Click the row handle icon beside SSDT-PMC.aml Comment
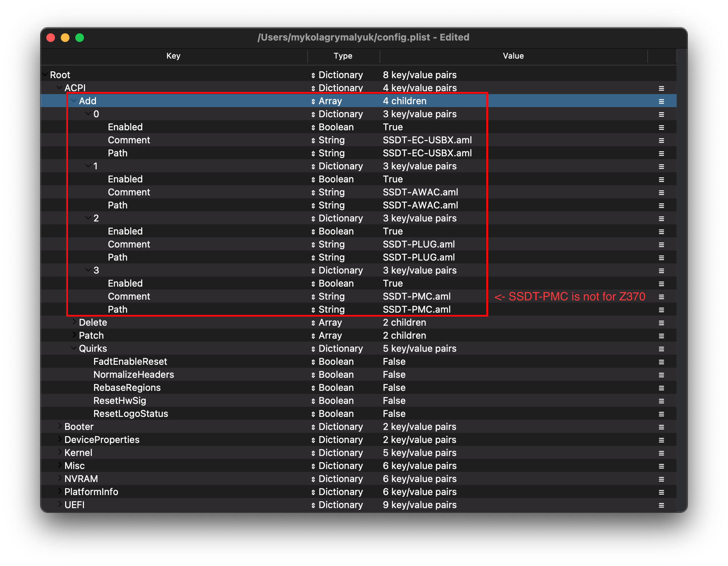This screenshot has width=728, height=566. tap(661, 297)
